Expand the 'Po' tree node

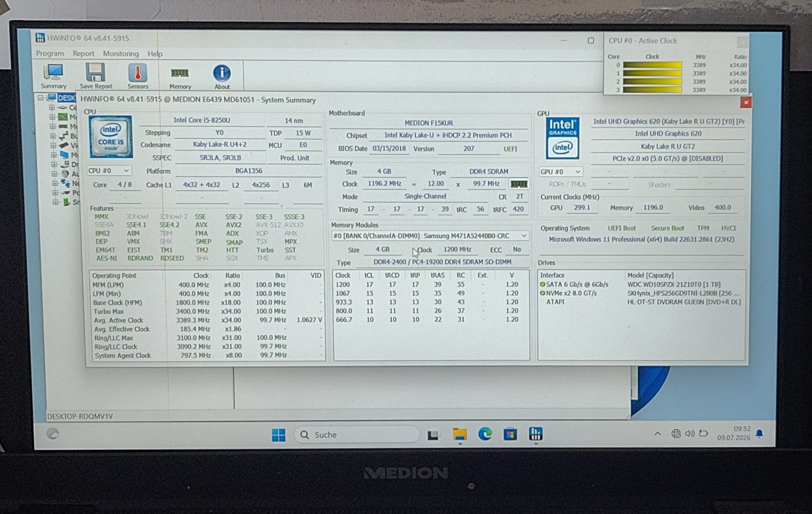[55, 193]
